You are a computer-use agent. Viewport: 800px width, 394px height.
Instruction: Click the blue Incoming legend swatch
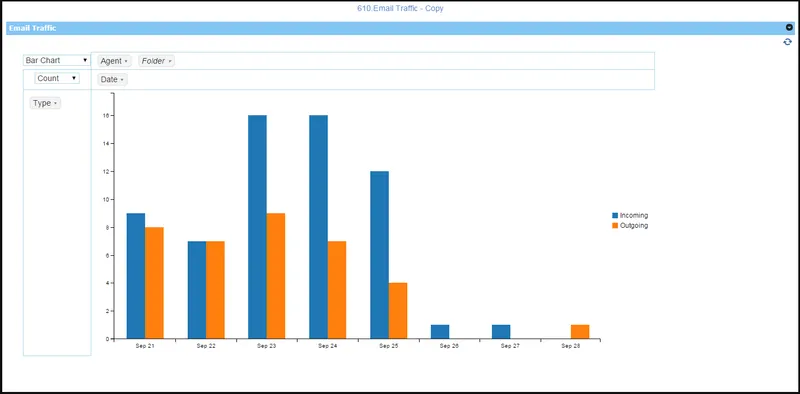click(x=615, y=215)
